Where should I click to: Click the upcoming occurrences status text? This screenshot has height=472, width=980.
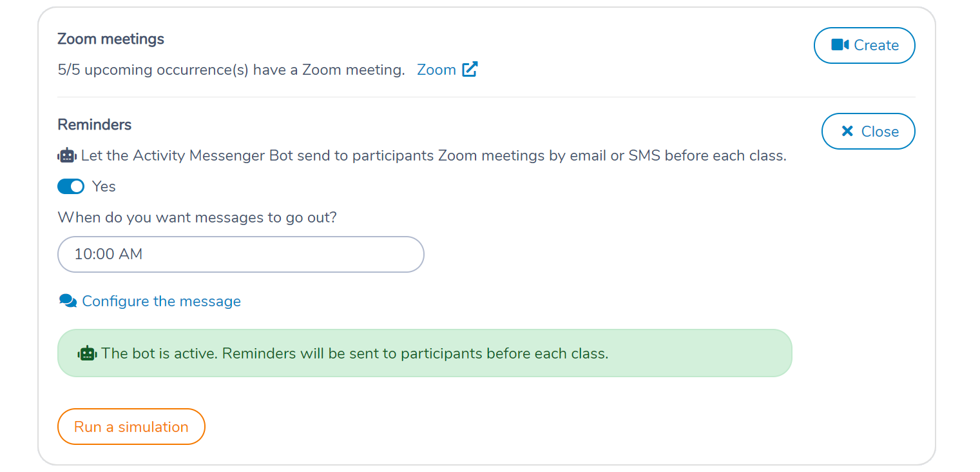pos(231,70)
